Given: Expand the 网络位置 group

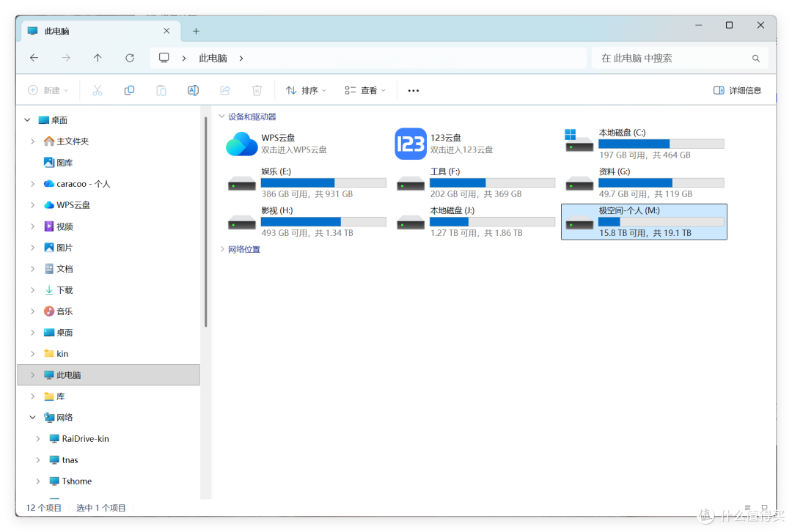Looking at the screenshot, I should [221, 249].
